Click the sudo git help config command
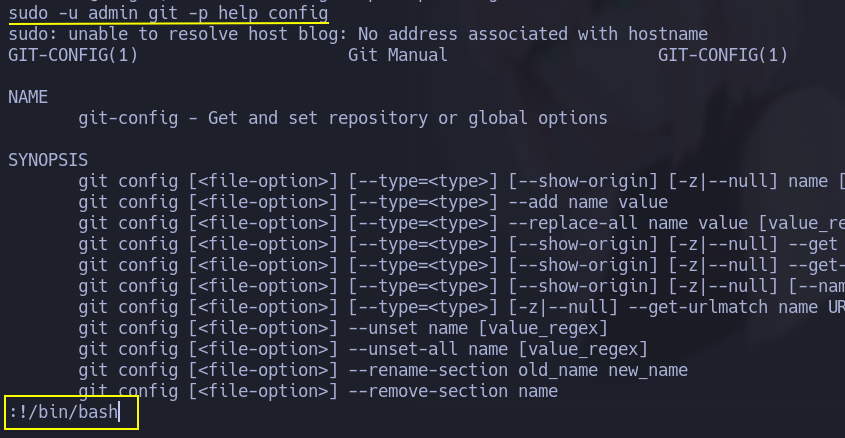This screenshot has width=845, height=438. [168, 13]
